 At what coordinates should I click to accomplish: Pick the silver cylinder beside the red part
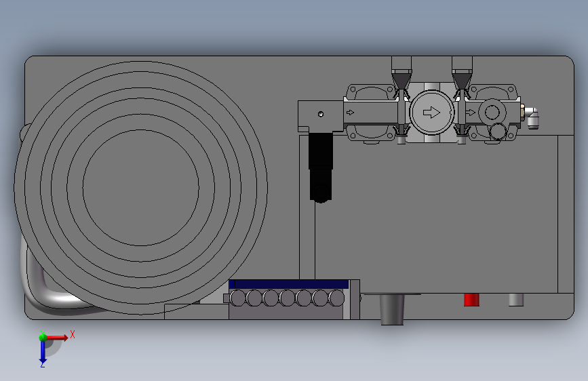click(x=515, y=300)
